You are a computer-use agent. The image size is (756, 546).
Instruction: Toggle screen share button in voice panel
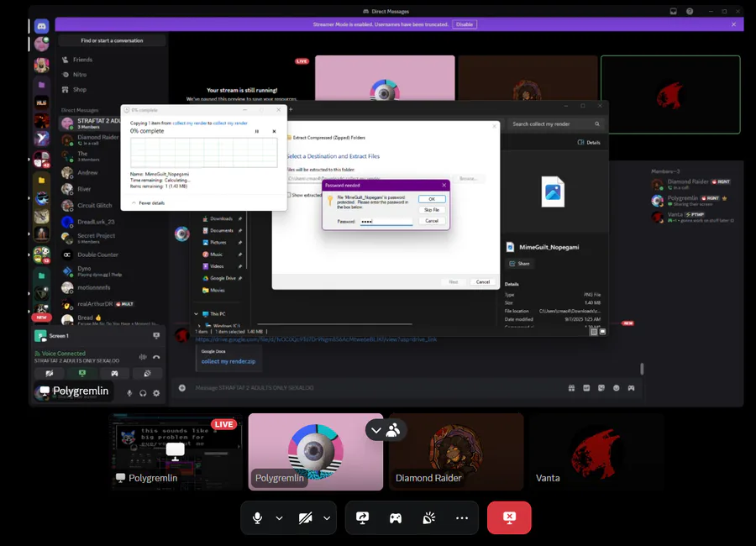pyautogui.click(x=82, y=373)
